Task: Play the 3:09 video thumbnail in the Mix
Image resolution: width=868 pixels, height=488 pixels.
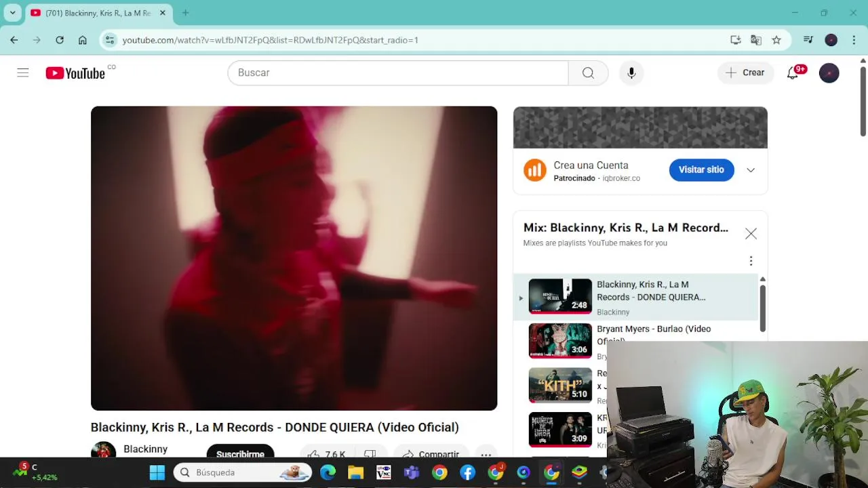Action: coord(560,430)
